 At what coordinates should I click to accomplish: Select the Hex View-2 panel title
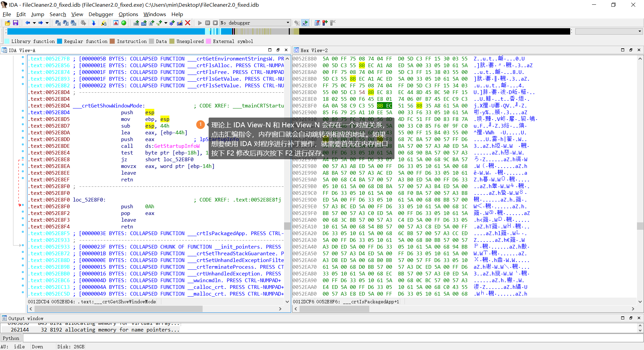coord(314,50)
